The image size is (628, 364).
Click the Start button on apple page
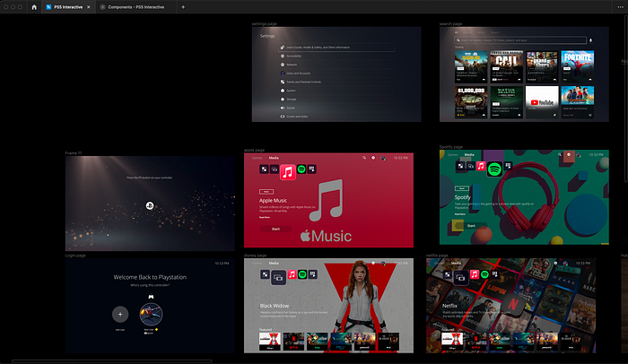(x=276, y=229)
